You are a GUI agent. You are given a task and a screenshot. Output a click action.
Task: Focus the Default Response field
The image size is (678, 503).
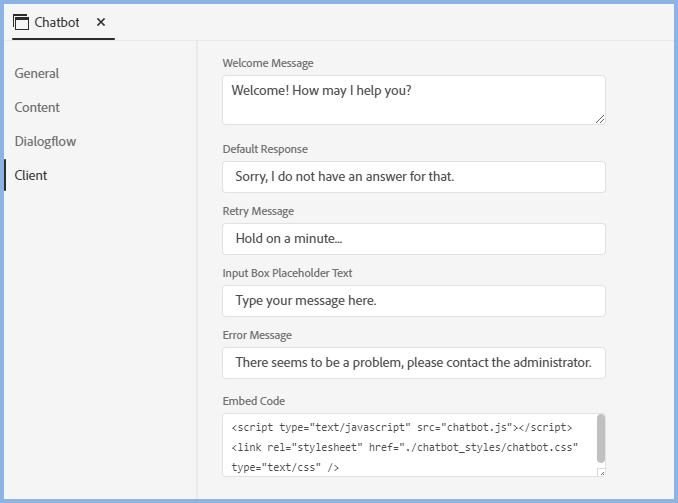[413, 177]
